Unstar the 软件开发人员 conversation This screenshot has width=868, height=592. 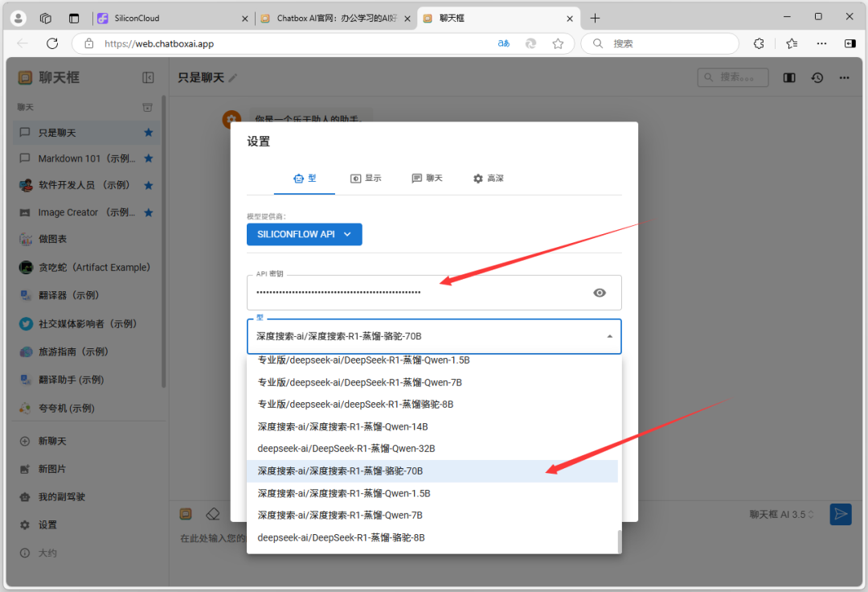point(149,186)
